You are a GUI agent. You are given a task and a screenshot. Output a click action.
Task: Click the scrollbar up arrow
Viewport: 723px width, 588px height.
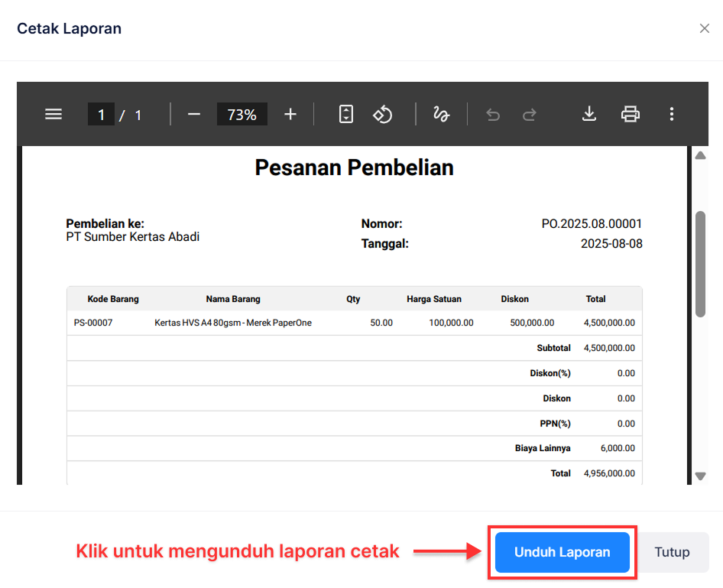point(700,154)
